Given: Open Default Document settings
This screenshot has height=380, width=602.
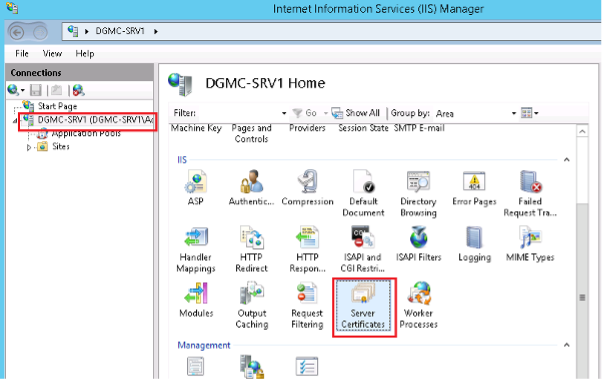Looking at the screenshot, I should pos(363,193).
